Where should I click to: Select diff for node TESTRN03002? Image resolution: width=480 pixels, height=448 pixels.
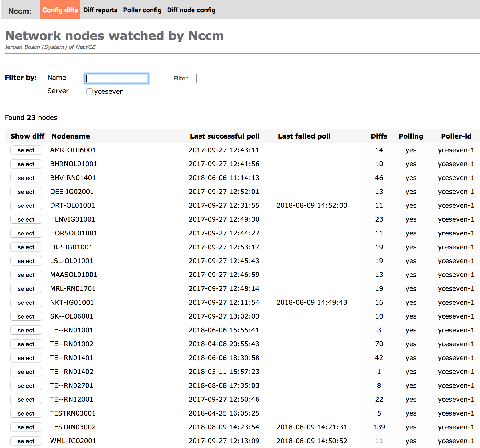(26, 427)
